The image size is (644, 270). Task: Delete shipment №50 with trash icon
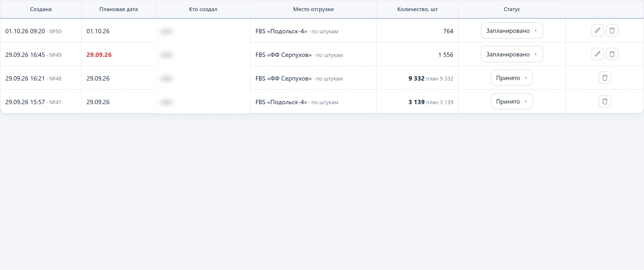tap(612, 30)
